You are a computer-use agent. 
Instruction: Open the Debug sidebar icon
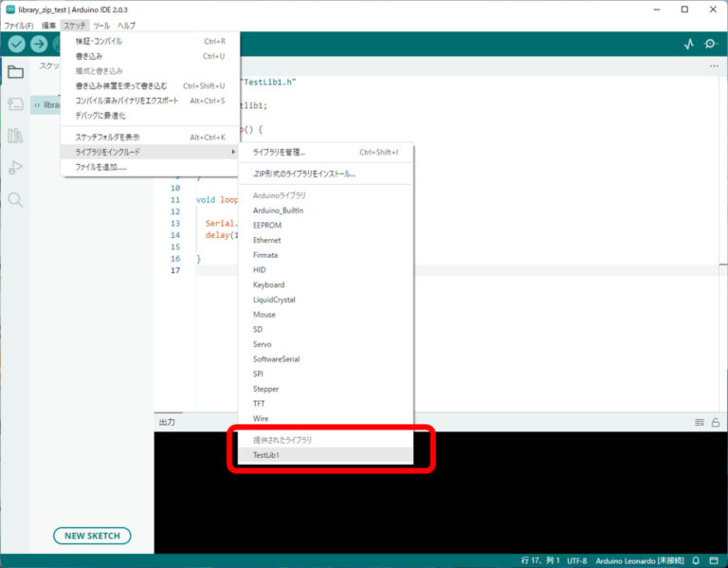[15, 168]
